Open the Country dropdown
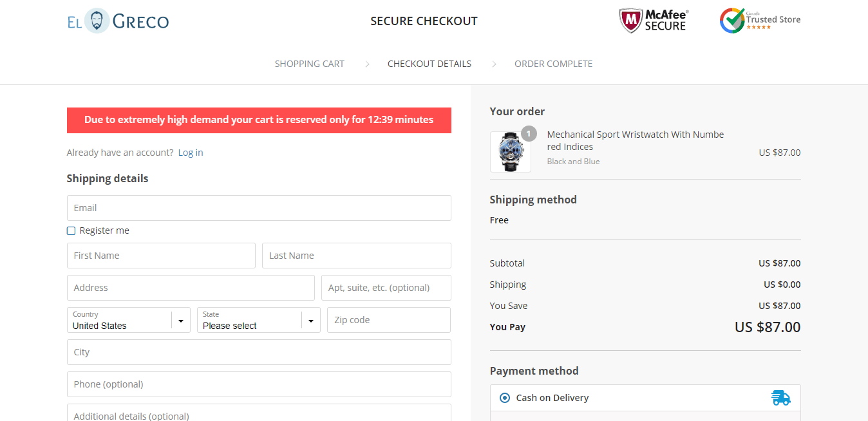The width and height of the screenshot is (868, 421). (x=128, y=320)
